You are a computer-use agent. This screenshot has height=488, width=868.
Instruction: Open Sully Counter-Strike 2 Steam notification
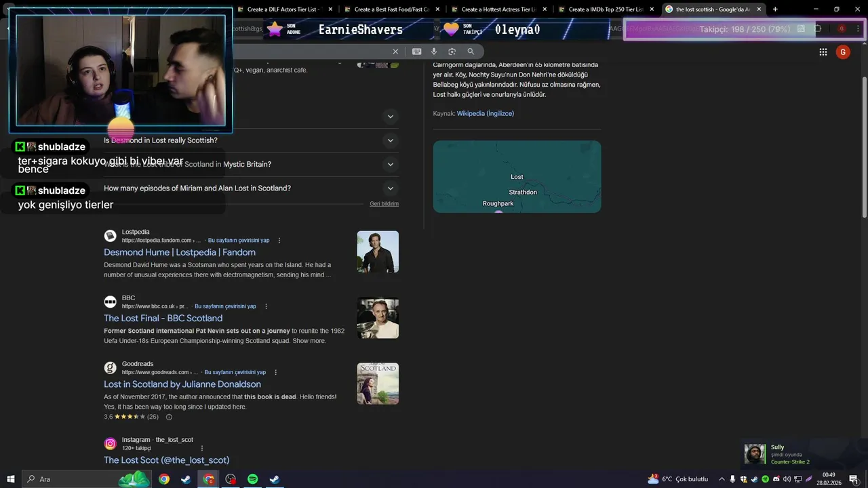coord(804,454)
